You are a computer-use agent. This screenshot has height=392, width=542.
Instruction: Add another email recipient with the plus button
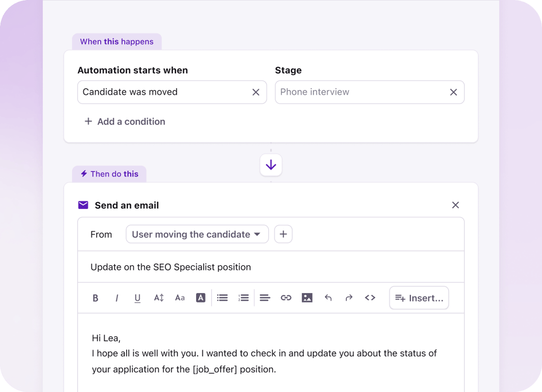pos(283,234)
